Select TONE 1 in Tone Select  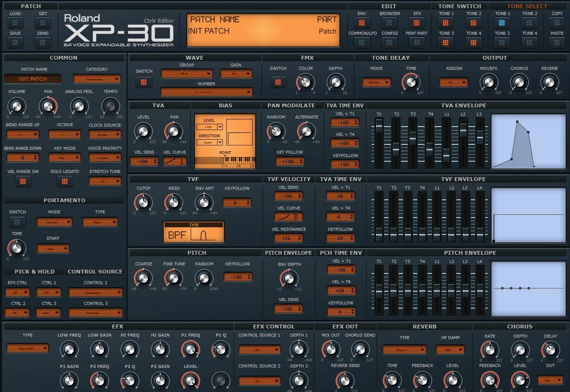coord(502,23)
